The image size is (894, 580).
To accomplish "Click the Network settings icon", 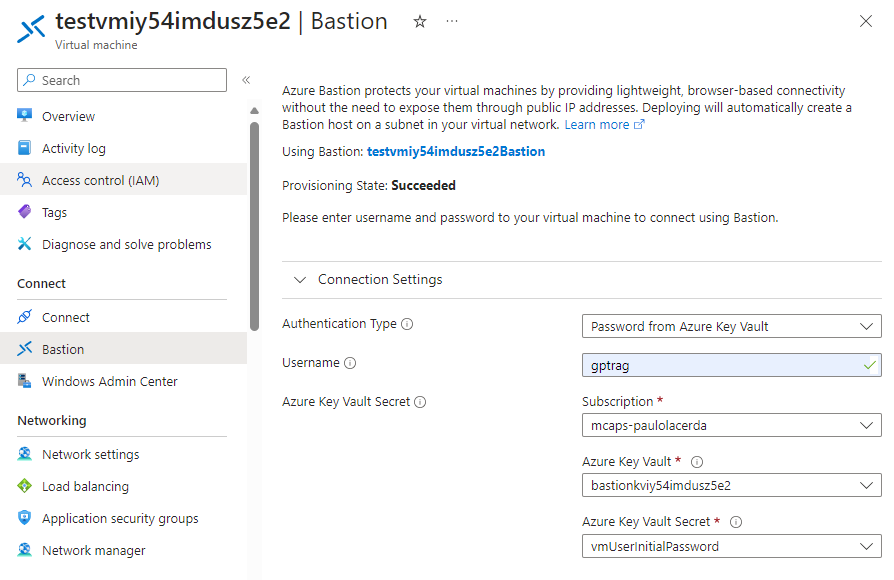I will click(x=25, y=454).
